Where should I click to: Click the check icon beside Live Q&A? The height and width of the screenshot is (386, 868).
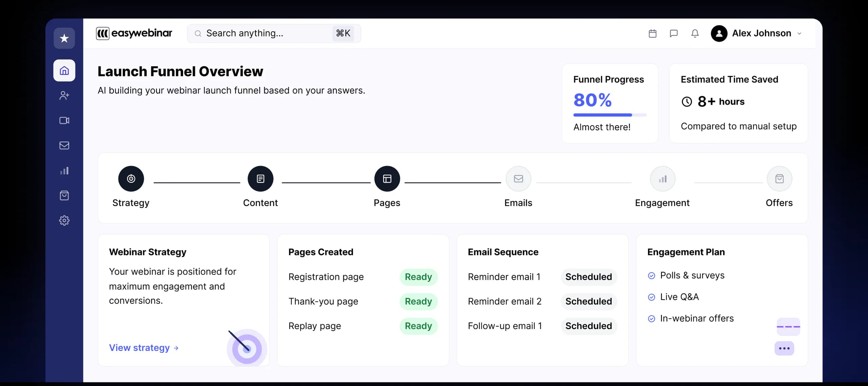point(651,297)
